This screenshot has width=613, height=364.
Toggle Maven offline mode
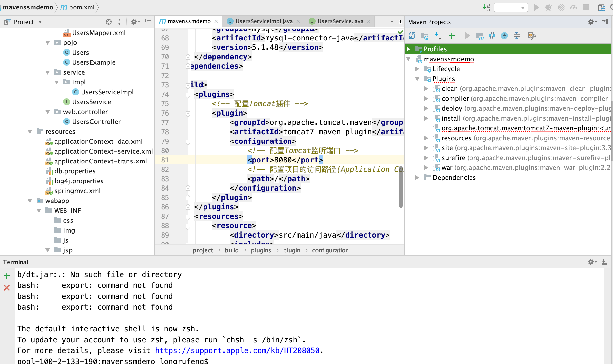click(x=492, y=36)
